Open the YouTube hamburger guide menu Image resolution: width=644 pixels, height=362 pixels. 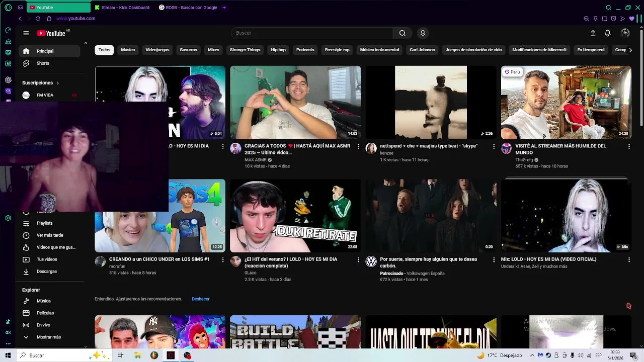26,33
